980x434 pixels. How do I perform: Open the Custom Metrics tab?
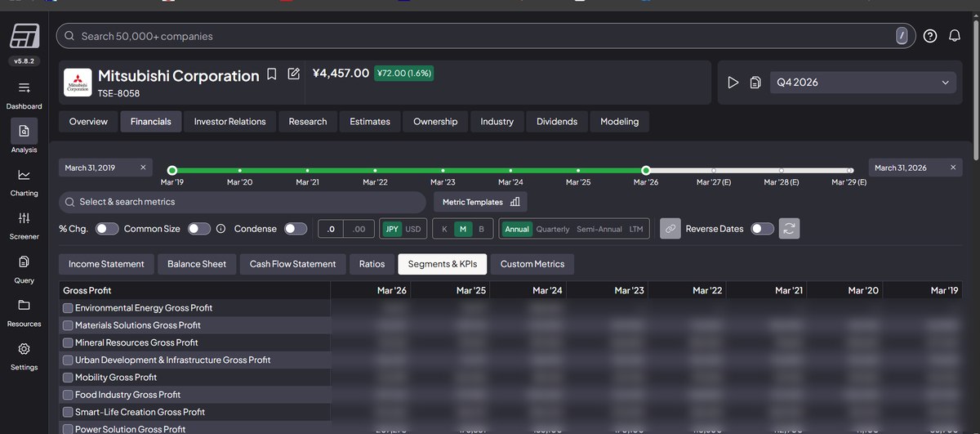coord(532,264)
